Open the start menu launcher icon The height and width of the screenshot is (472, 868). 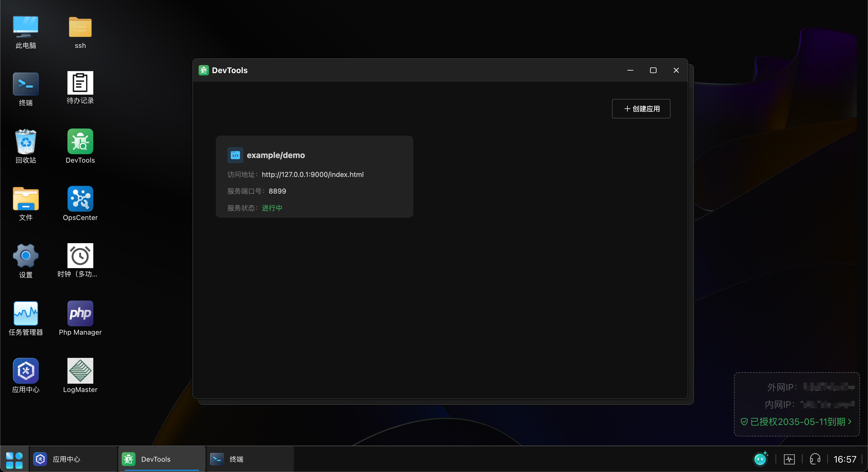[14, 460]
